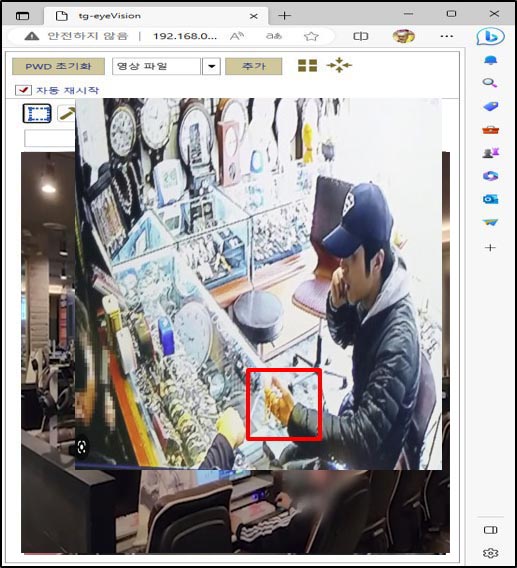Image resolution: width=517 pixels, height=568 pixels.
Task: Select the dashed rectangle region tool
Action: [37, 113]
